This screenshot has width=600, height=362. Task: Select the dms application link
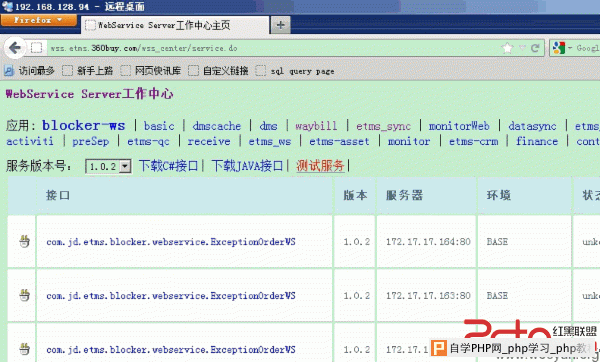pyautogui.click(x=268, y=126)
